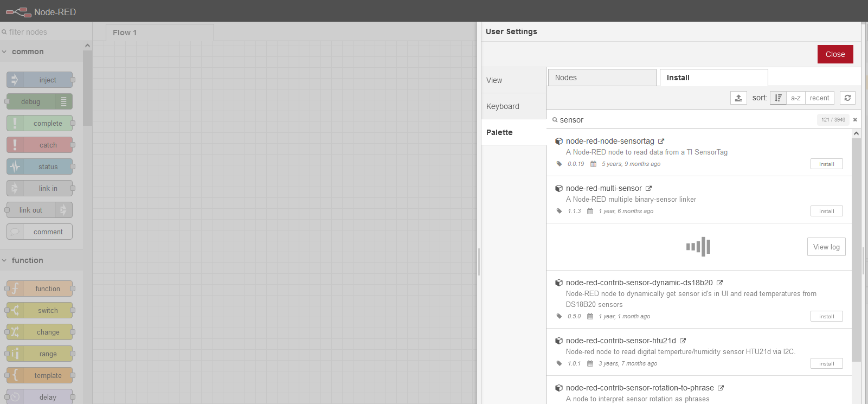Viewport: 868px width, 404px height.
Task: Toggle a-z sort order
Action: click(x=795, y=98)
